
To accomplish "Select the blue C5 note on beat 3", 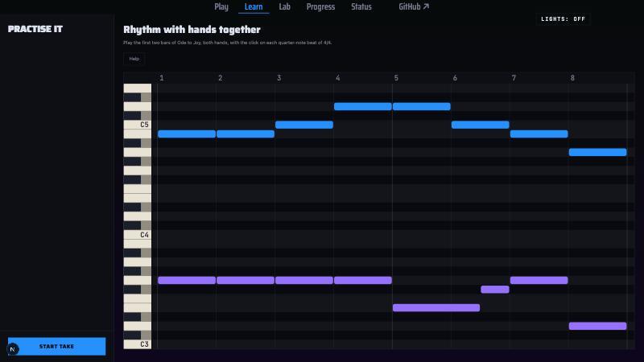I will pyautogui.click(x=304, y=125).
